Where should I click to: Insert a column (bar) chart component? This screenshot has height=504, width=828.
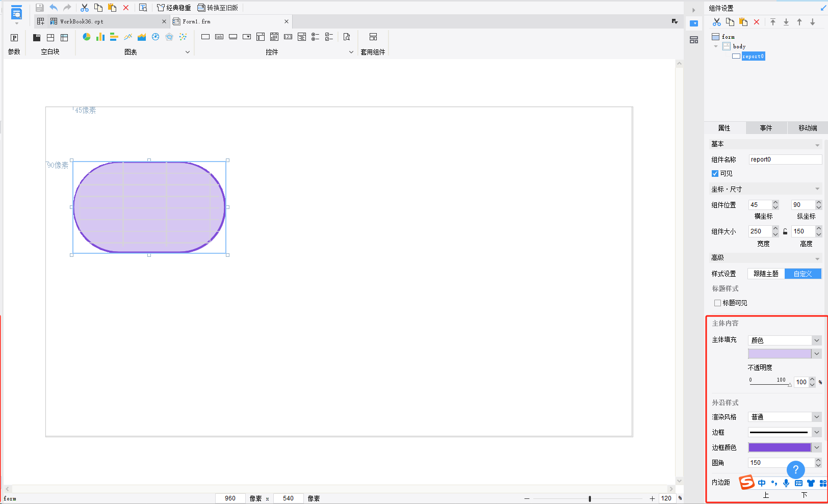[x=100, y=37]
